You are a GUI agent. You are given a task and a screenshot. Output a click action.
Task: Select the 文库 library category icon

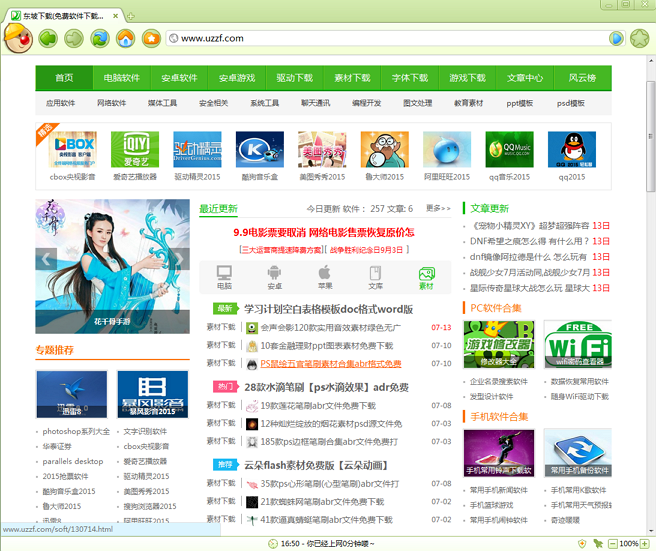click(375, 277)
